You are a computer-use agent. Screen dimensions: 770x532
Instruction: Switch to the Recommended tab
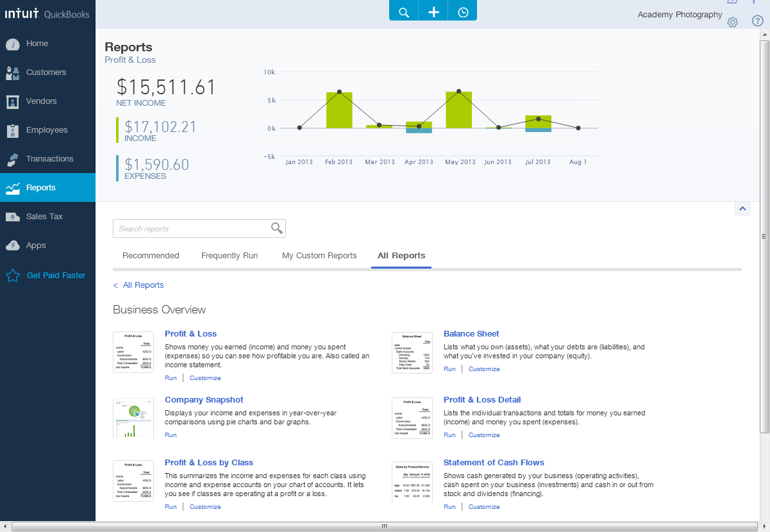click(151, 255)
